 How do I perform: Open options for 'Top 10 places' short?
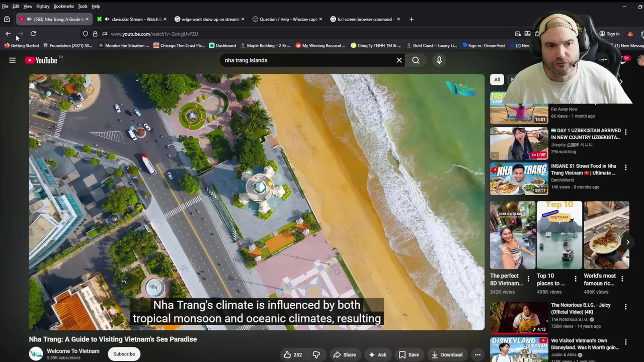[575, 279]
